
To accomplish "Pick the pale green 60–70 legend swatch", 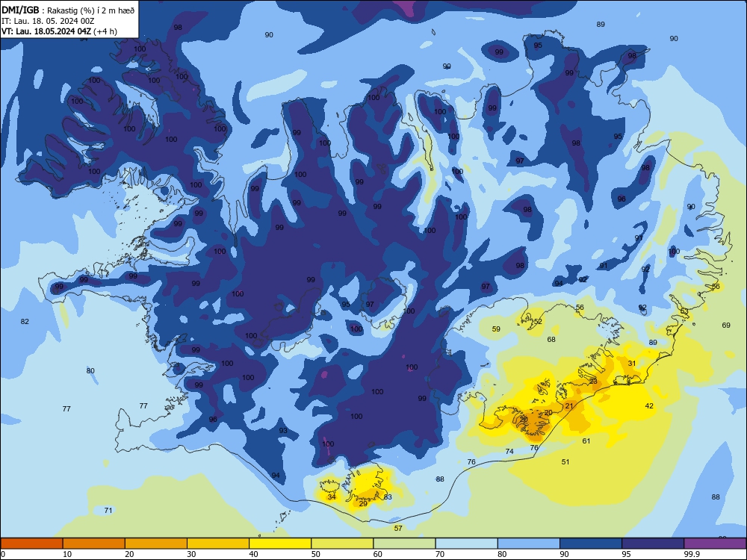I will pyautogui.click(x=404, y=544).
